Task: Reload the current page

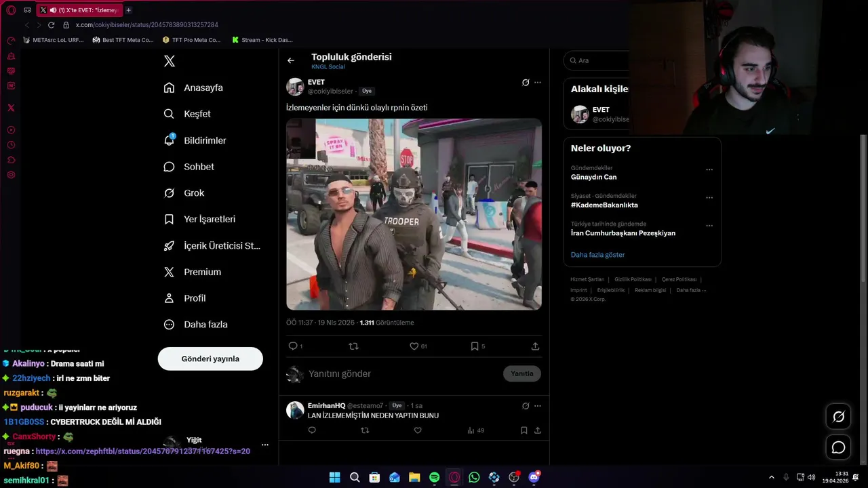Action: 51,25
